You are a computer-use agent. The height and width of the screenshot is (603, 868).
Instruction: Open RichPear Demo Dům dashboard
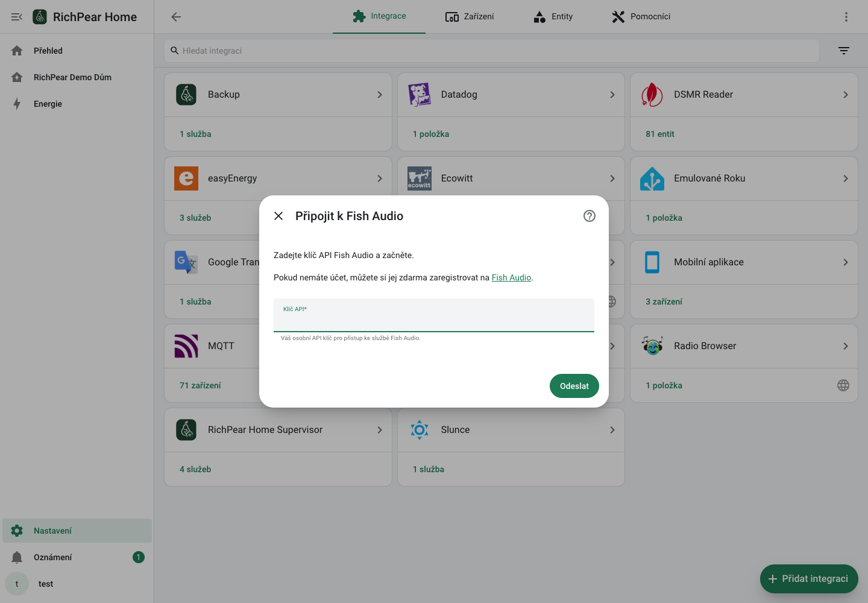pos(77,77)
